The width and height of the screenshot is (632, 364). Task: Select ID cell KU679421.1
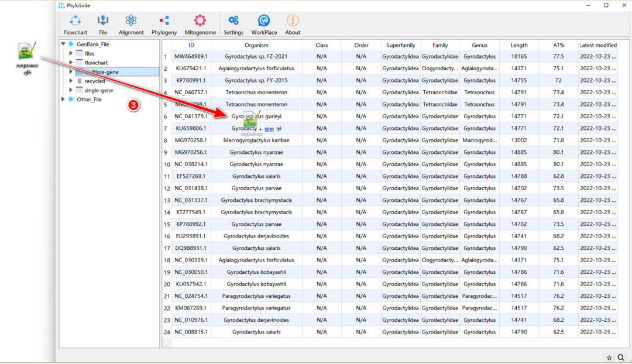pyautogui.click(x=191, y=68)
